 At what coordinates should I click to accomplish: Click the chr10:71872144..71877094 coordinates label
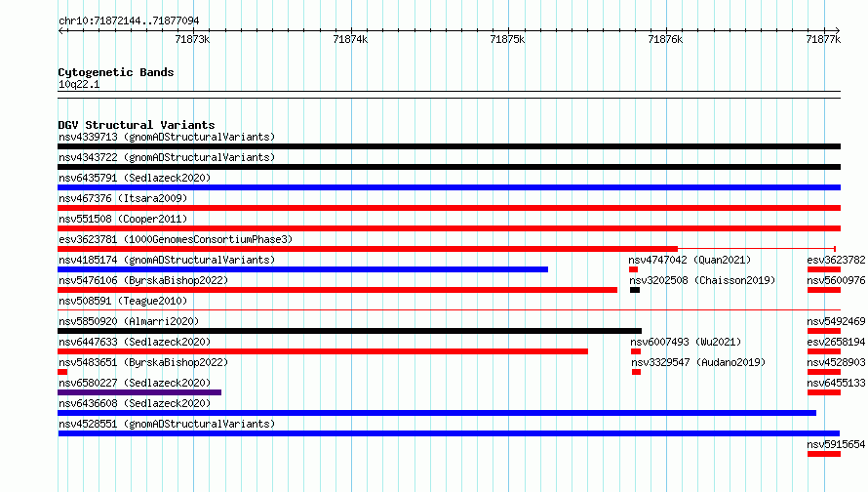129,20
